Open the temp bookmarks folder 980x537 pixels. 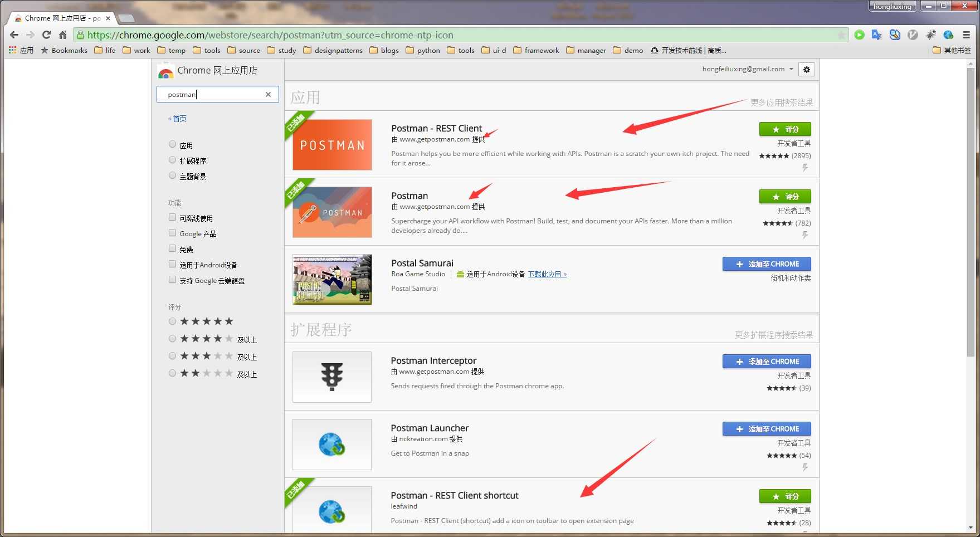[x=172, y=50]
